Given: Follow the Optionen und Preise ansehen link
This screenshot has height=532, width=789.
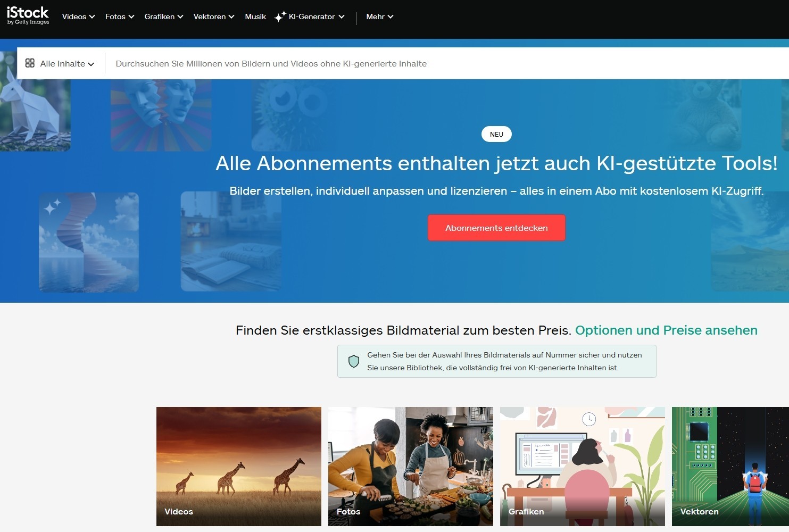Looking at the screenshot, I should tap(666, 330).
